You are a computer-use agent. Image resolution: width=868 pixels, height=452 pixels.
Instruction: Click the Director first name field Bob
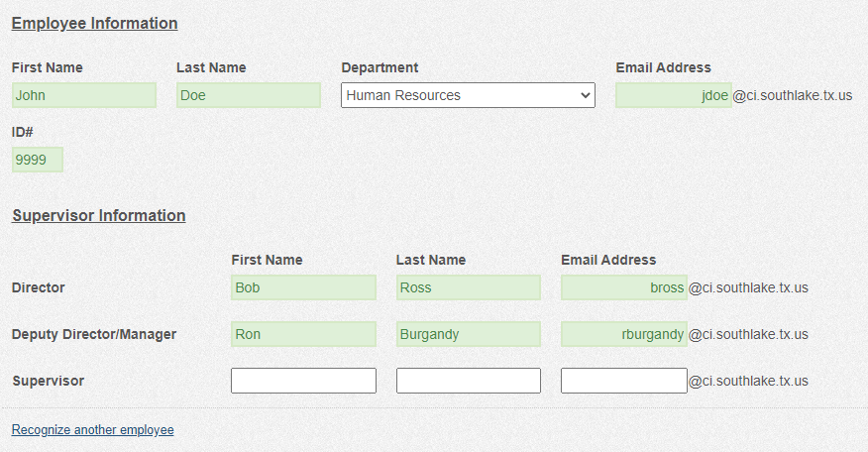pyautogui.click(x=303, y=287)
